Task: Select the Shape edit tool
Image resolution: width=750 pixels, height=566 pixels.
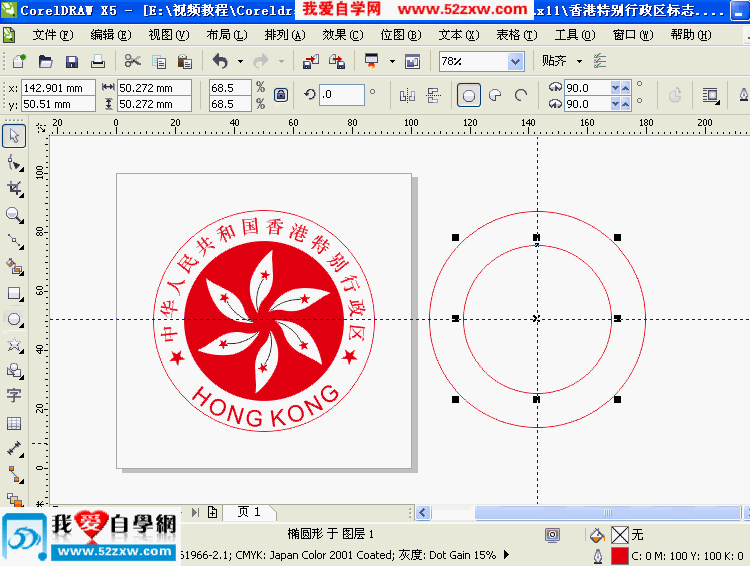Action: pos(15,164)
